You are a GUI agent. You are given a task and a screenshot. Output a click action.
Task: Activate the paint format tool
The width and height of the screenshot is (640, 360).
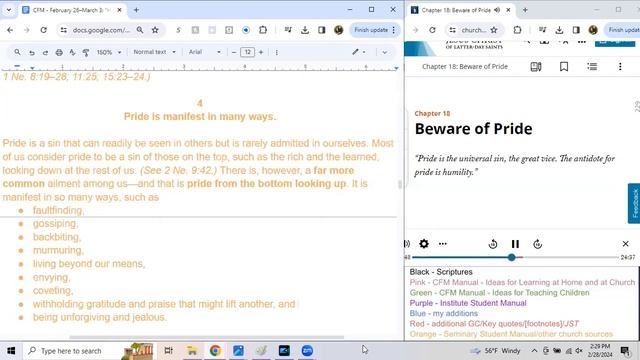point(86,52)
